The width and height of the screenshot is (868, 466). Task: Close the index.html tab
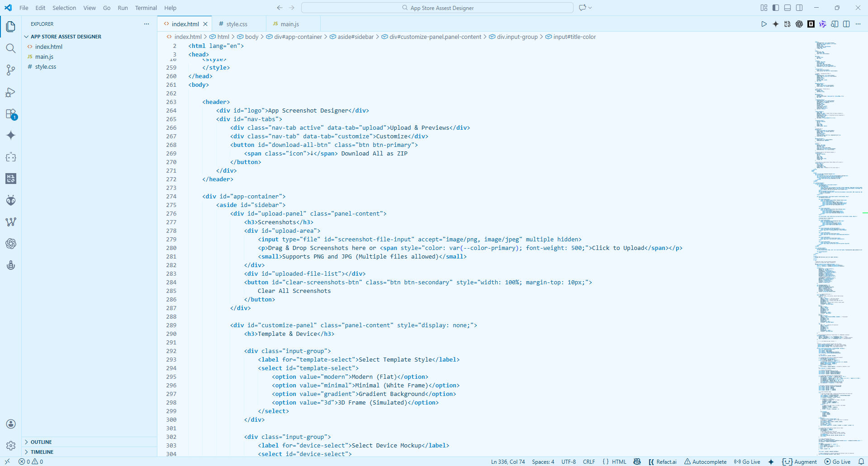205,24
